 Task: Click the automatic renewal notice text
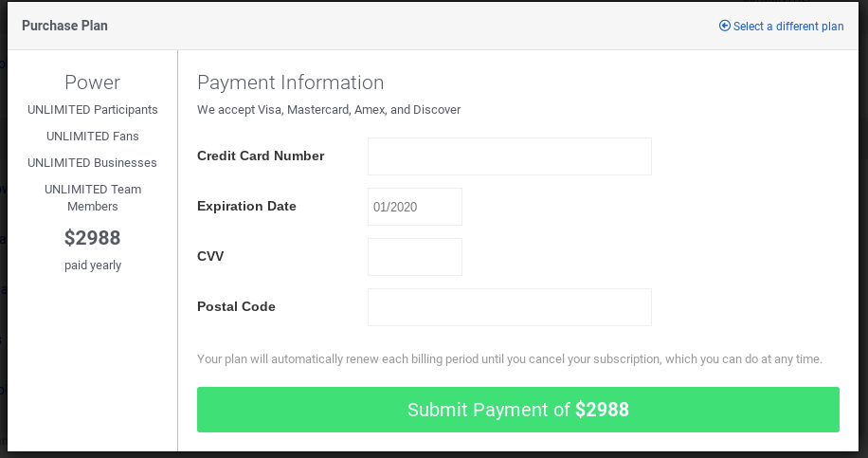pos(509,359)
